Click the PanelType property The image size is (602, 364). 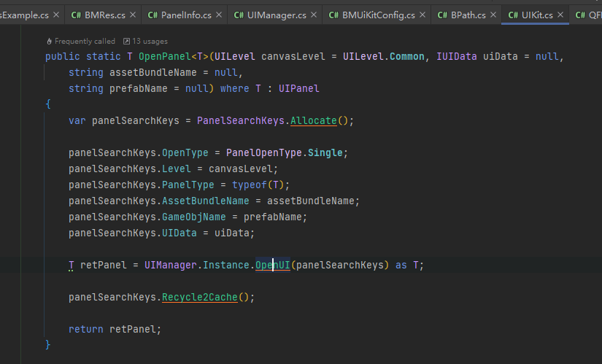[188, 185]
